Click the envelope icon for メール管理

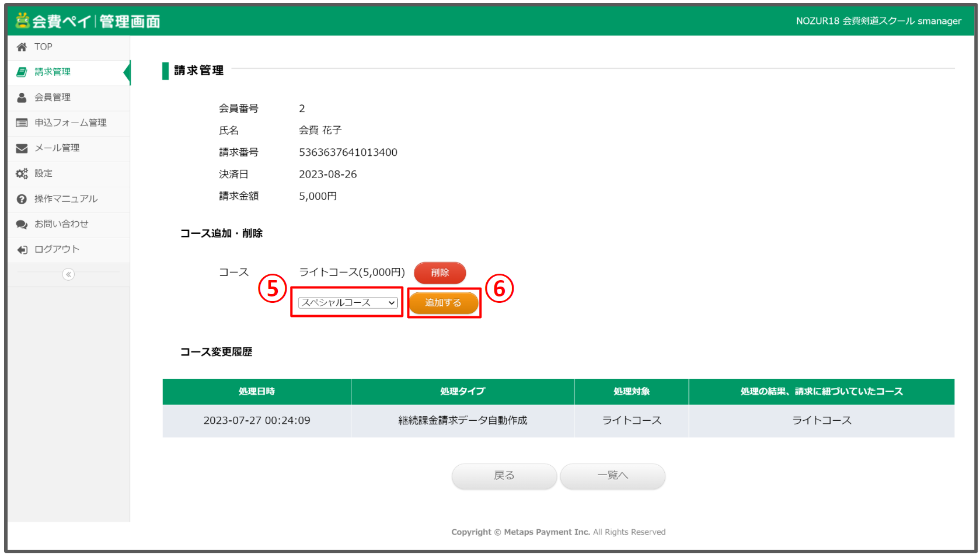click(x=22, y=148)
